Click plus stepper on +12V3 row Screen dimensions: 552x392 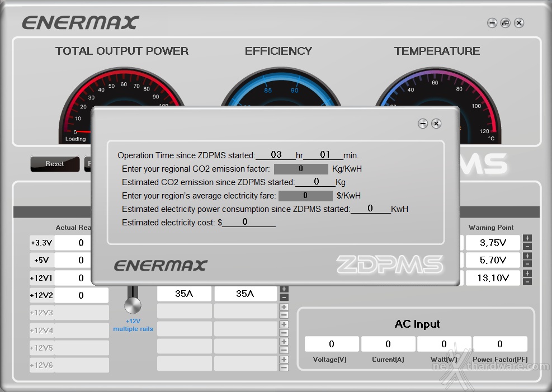(x=284, y=307)
